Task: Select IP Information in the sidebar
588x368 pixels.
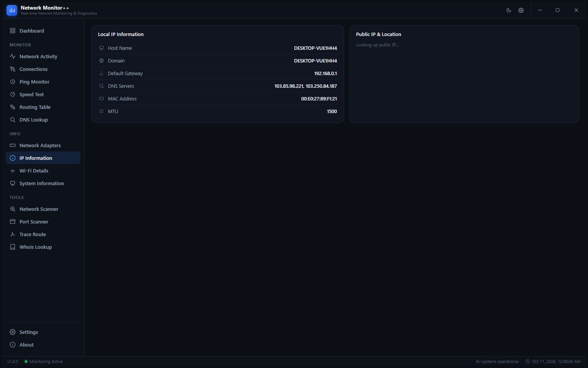Action: click(x=43, y=158)
